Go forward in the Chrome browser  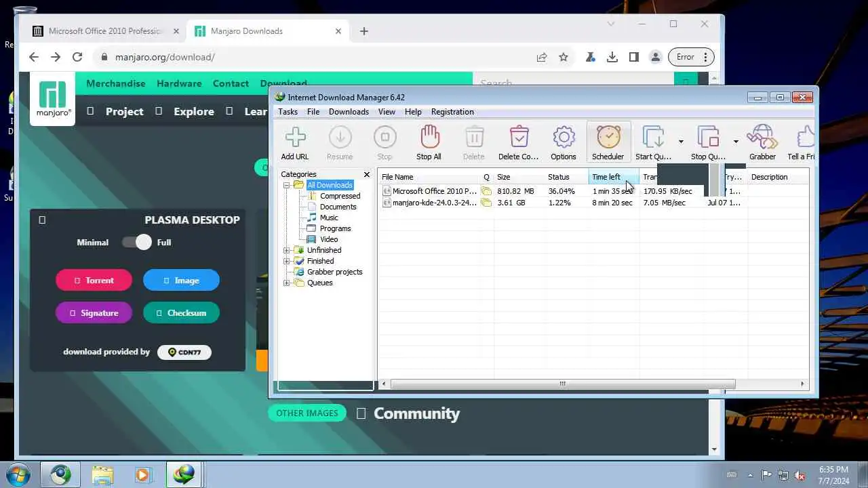pos(56,57)
